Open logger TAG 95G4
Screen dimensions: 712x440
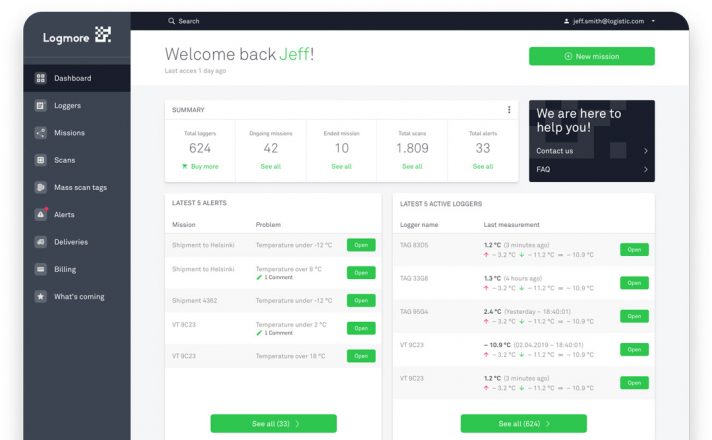click(634, 316)
